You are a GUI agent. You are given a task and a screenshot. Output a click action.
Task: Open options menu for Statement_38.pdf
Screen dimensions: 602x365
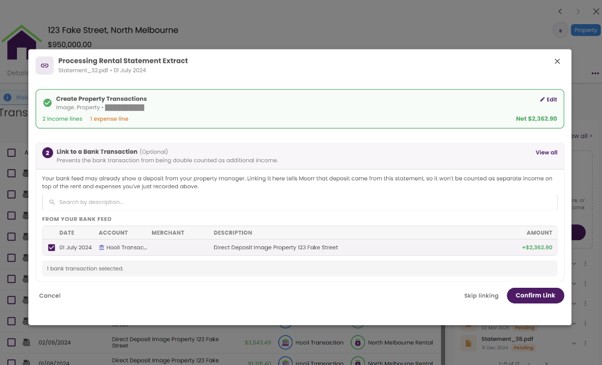[585, 343]
